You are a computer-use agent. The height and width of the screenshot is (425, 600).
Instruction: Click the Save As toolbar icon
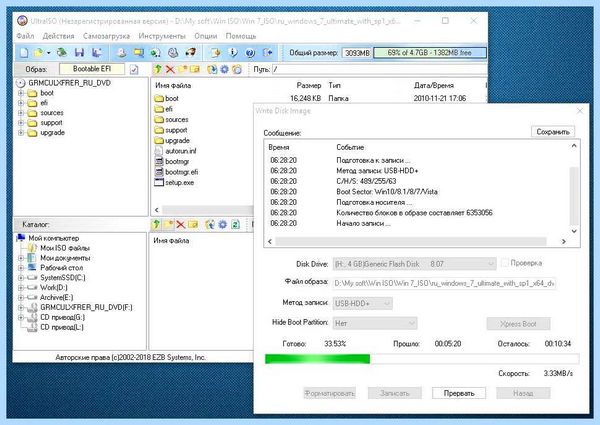(97, 52)
